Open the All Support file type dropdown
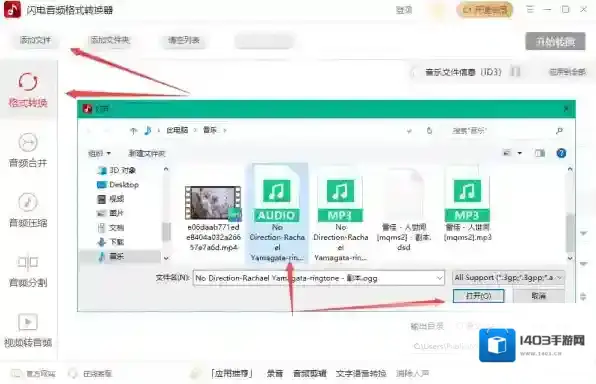This screenshot has height=384, width=596. [508, 278]
